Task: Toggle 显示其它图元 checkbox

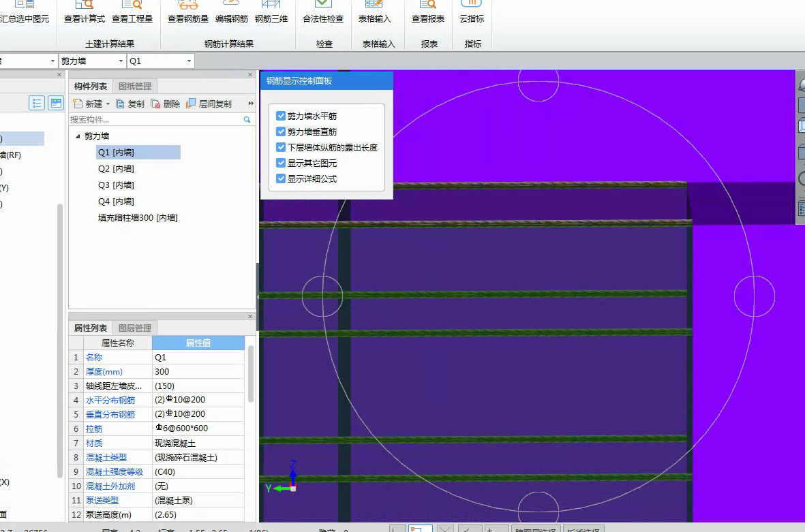Action: click(x=281, y=163)
